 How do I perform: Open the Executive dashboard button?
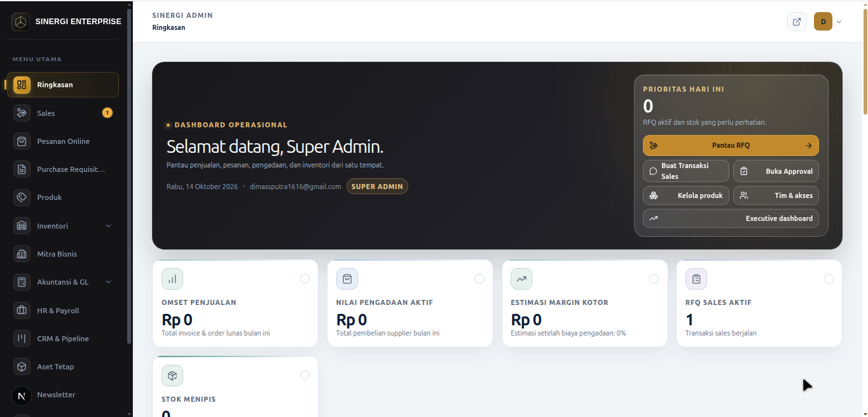[x=731, y=218]
